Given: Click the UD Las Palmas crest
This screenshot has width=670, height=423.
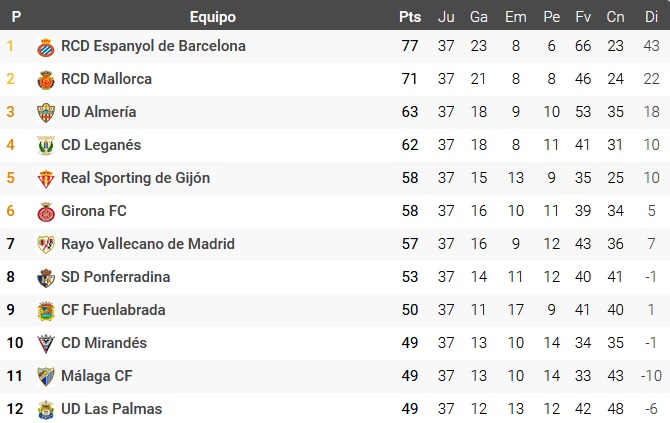Looking at the screenshot, I should 45,409.
